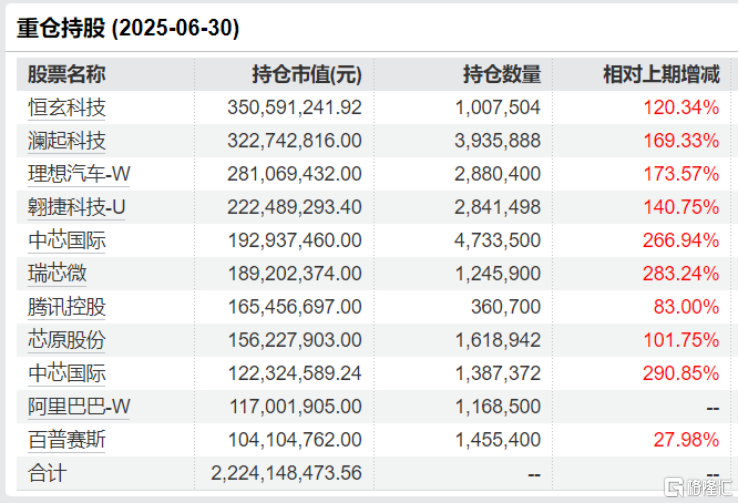Click the 持仓数量 column header
The height and width of the screenshot is (504, 739).
tap(502, 74)
